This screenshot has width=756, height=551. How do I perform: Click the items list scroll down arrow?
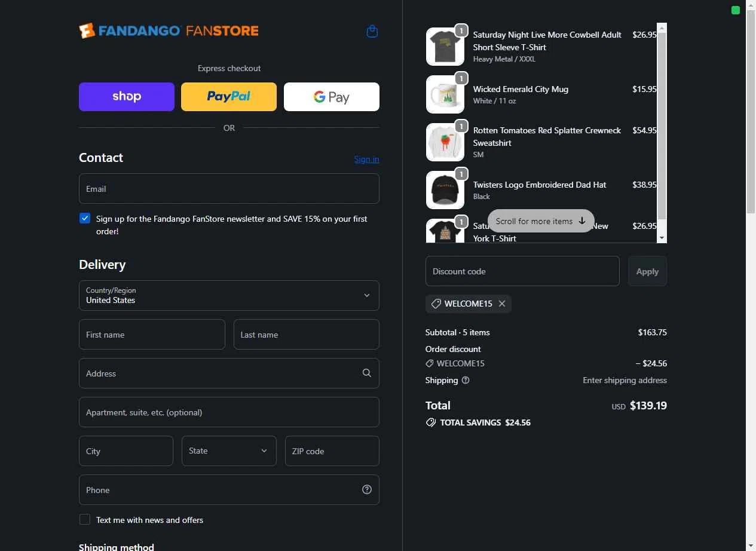pos(662,238)
